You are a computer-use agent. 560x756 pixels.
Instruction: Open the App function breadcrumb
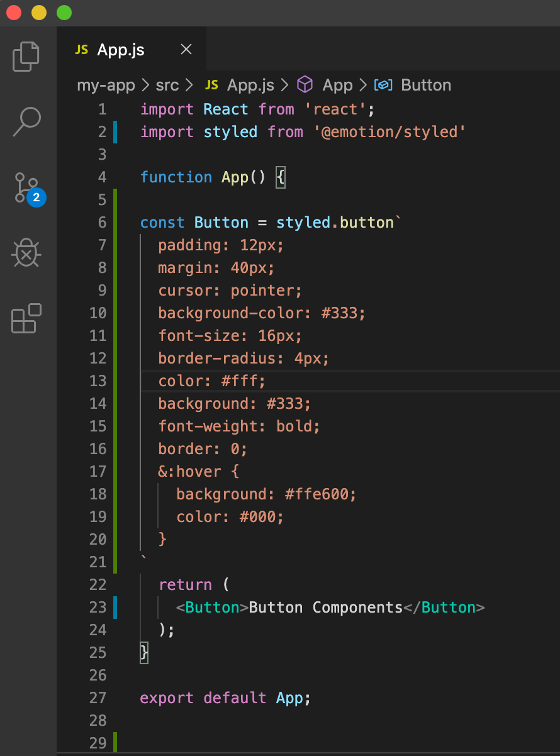[337, 85]
